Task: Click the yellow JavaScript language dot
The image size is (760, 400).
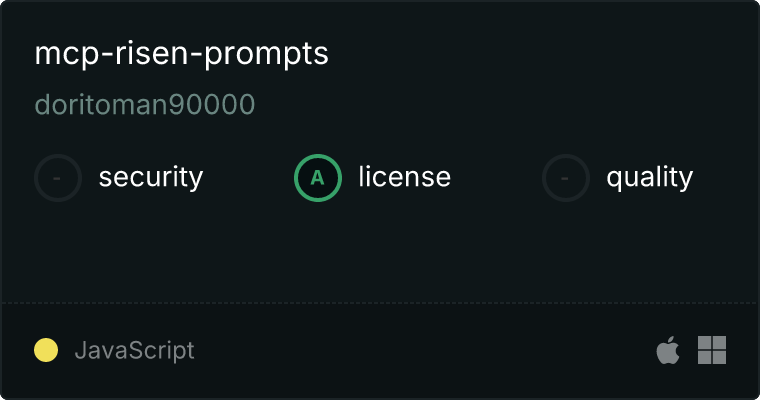Action: [x=46, y=350]
